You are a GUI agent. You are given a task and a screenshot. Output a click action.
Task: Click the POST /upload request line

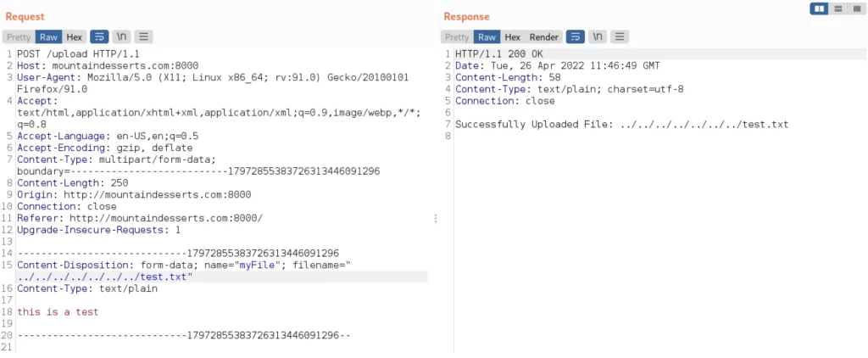(x=78, y=54)
